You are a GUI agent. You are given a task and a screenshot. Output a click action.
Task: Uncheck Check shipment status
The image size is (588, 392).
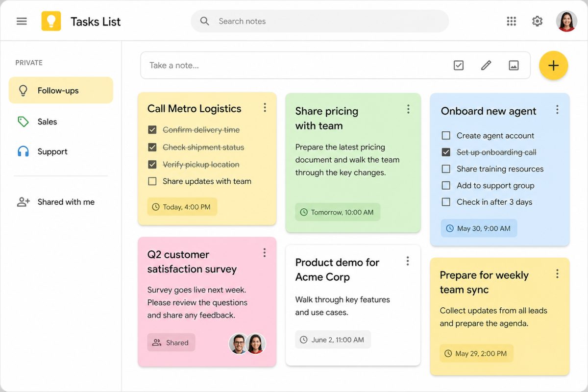tap(152, 147)
